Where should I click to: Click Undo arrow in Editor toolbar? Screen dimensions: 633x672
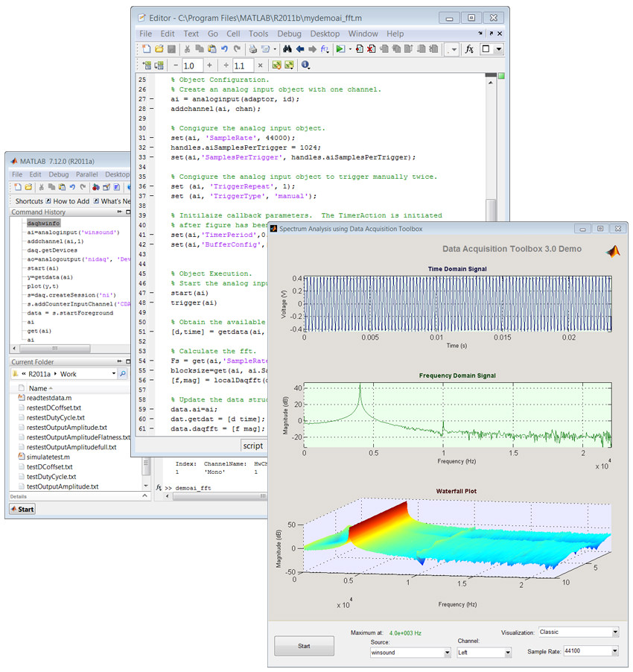224,49
